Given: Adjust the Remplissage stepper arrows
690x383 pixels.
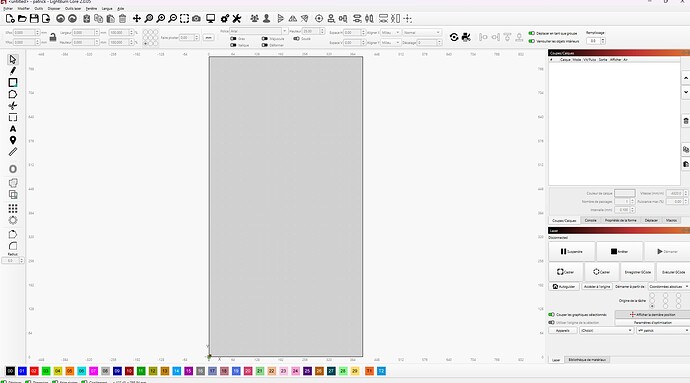Looking at the screenshot, I should click(x=603, y=41).
